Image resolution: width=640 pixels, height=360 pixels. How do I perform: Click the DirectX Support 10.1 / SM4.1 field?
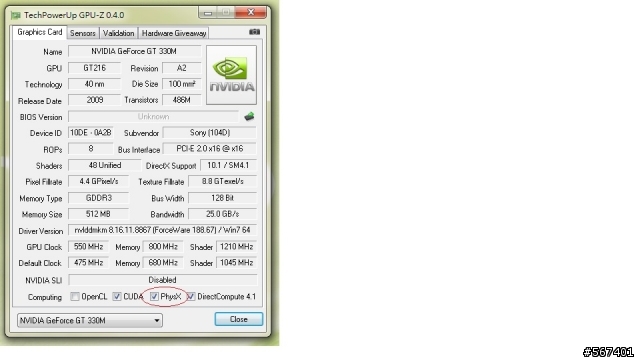pyautogui.click(x=228, y=165)
